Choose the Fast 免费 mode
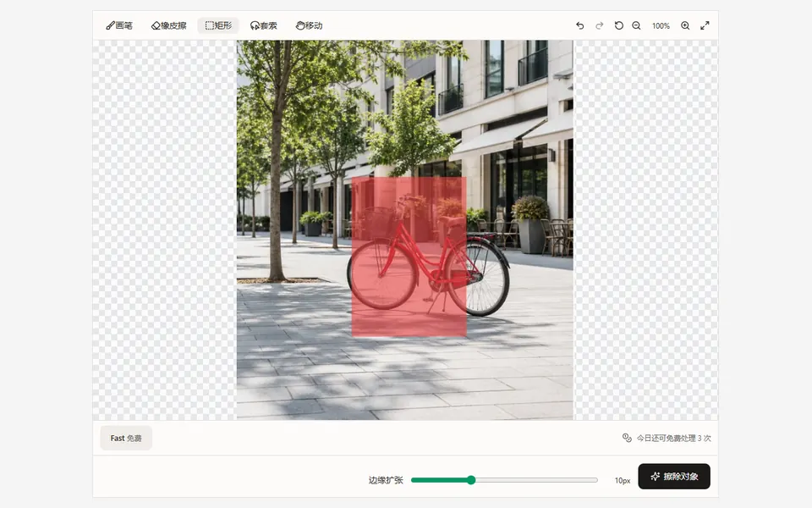Image resolution: width=812 pixels, height=508 pixels. (x=126, y=438)
